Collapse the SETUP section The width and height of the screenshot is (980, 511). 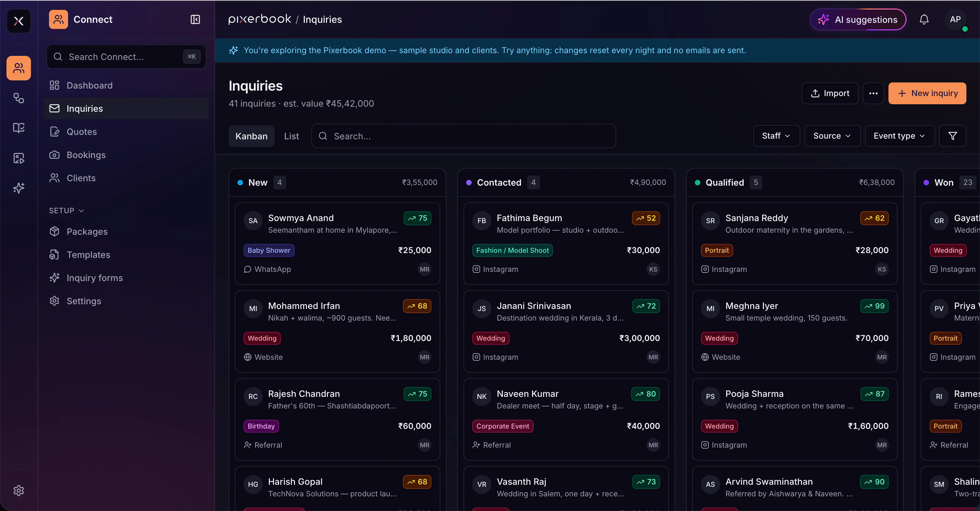click(x=67, y=211)
